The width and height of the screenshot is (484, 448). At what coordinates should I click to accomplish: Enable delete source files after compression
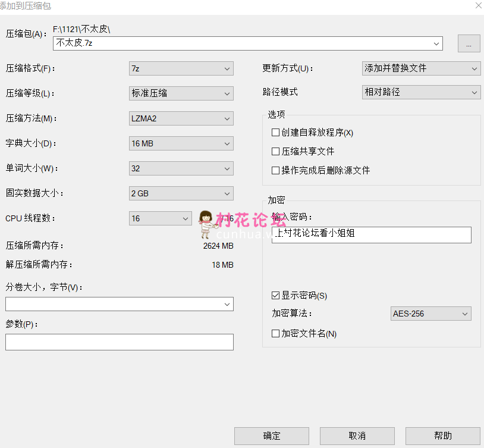[x=275, y=171]
